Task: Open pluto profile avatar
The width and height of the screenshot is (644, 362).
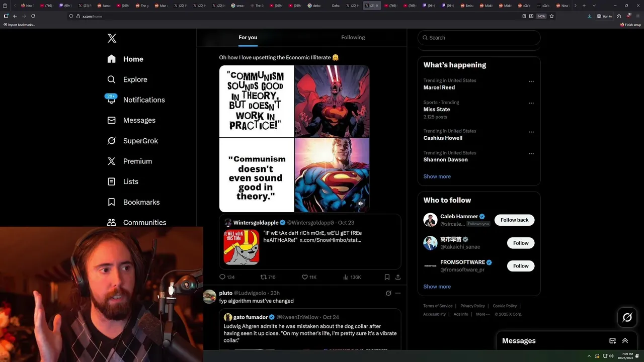Action: click(x=210, y=297)
